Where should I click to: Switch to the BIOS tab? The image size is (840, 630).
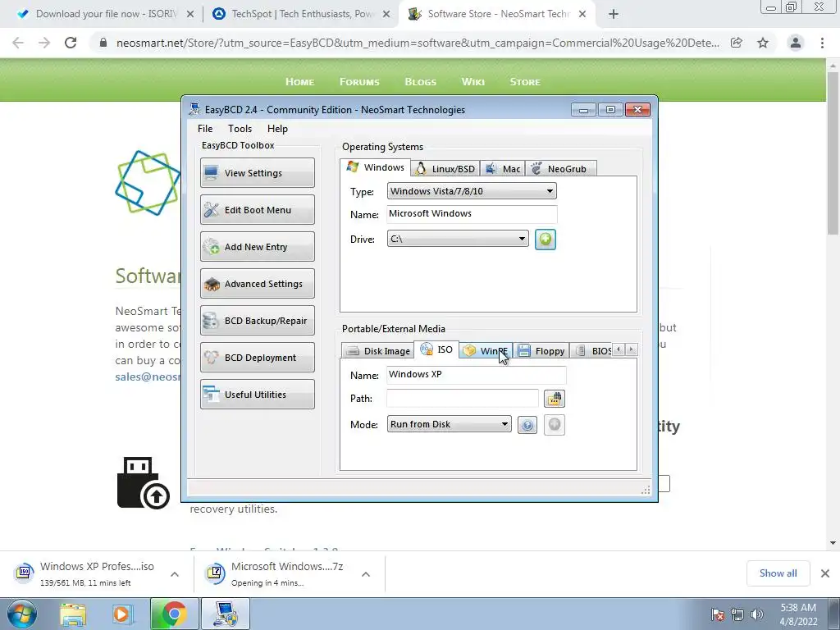591,351
